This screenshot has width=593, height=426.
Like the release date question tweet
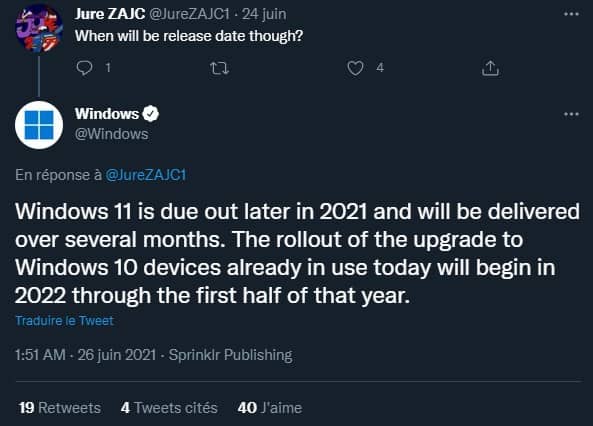tap(355, 68)
